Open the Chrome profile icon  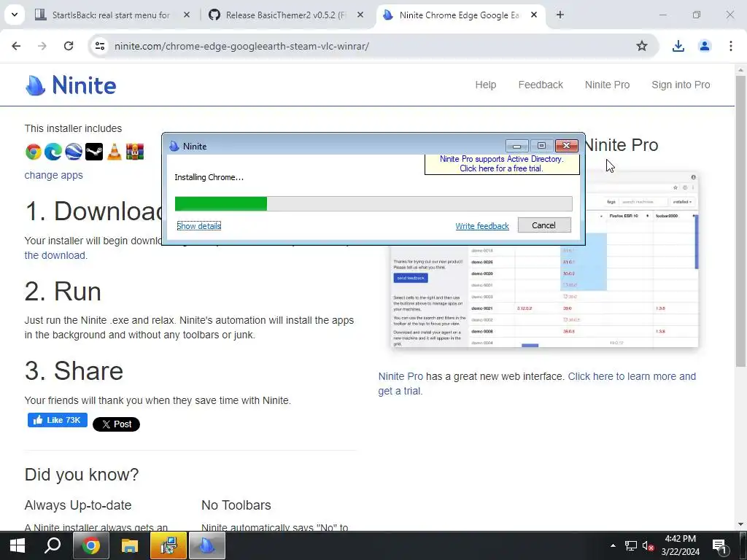(x=705, y=46)
